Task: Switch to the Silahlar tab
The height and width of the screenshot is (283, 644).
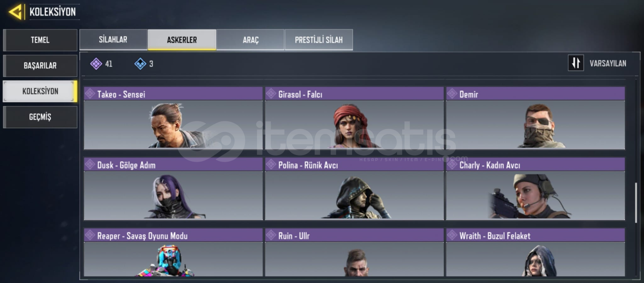Action: point(113,40)
